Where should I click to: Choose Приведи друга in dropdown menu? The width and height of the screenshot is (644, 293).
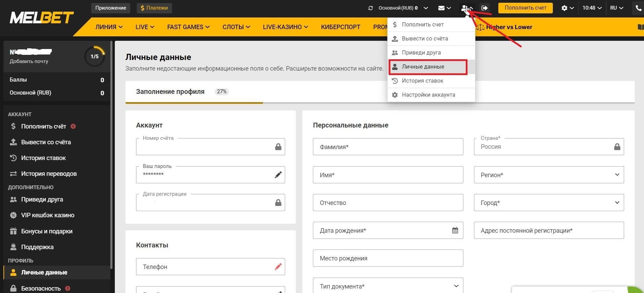click(x=431, y=52)
